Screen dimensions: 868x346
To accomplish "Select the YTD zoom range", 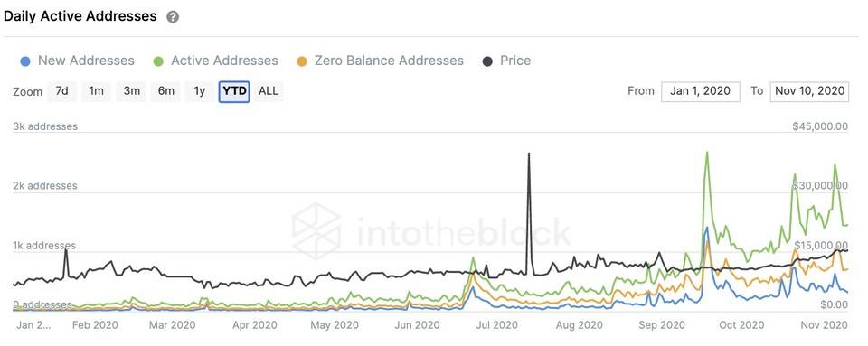I will [235, 91].
